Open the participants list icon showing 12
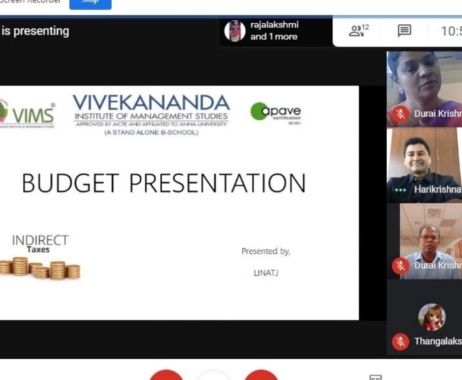The image size is (462, 380). (x=359, y=31)
